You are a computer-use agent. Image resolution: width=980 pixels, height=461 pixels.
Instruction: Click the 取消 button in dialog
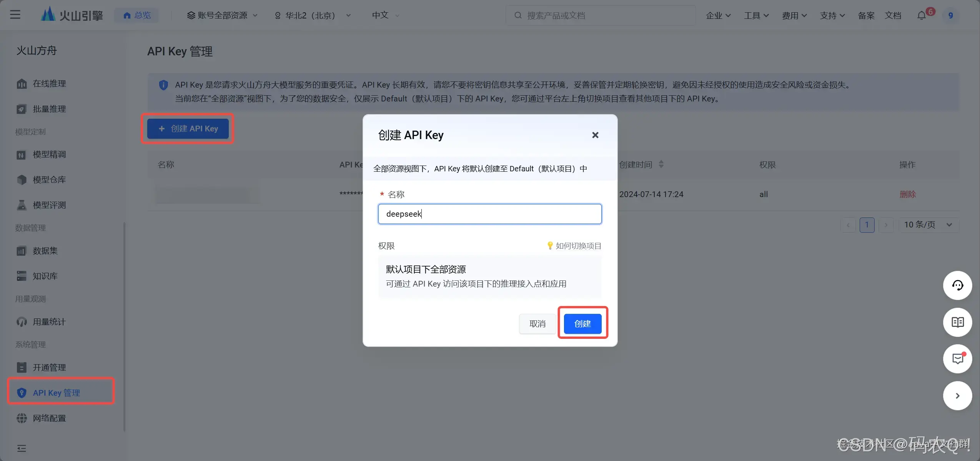[x=537, y=324]
